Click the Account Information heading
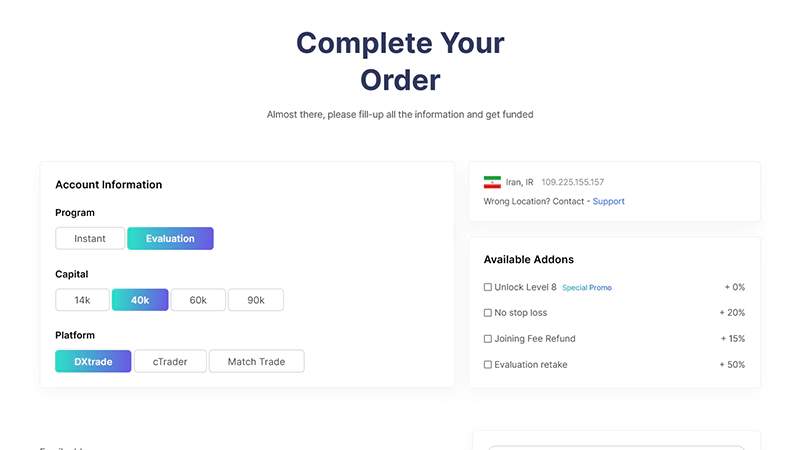800x450 pixels. click(108, 184)
